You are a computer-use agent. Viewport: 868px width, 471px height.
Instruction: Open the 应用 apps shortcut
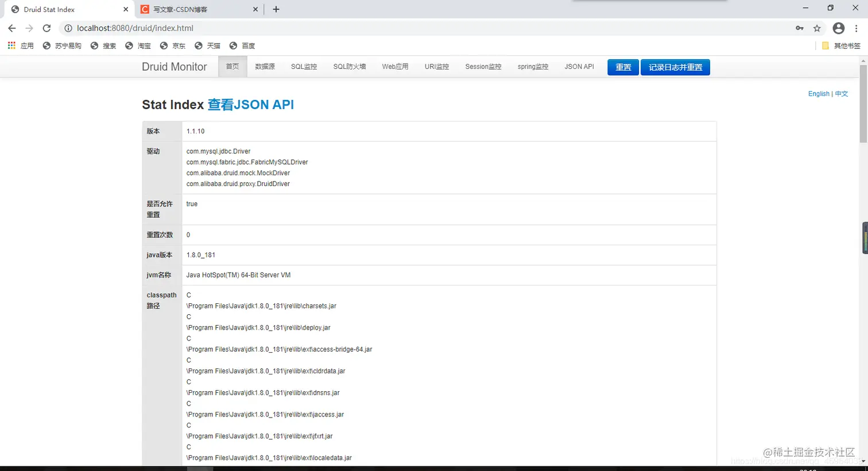click(x=21, y=45)
